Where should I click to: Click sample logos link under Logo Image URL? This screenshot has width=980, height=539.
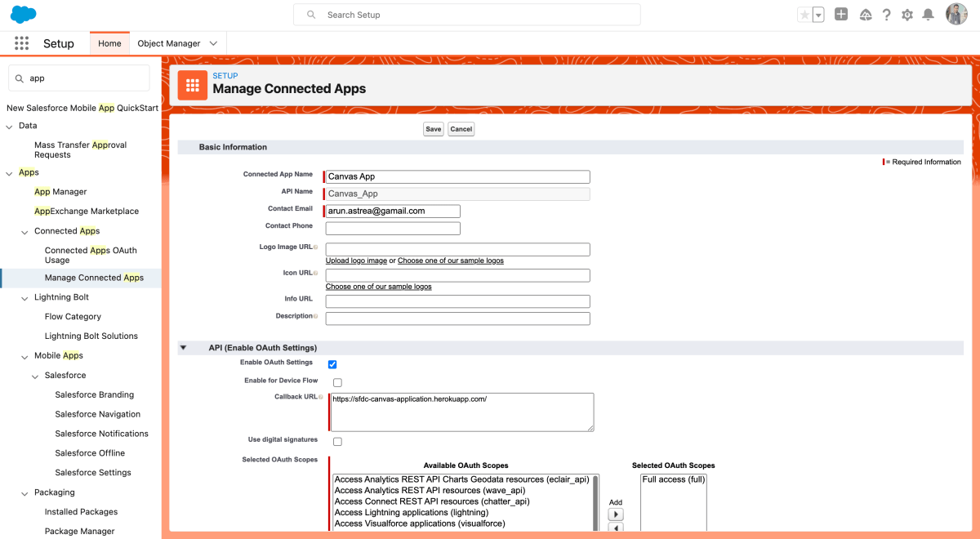(451, 261)
